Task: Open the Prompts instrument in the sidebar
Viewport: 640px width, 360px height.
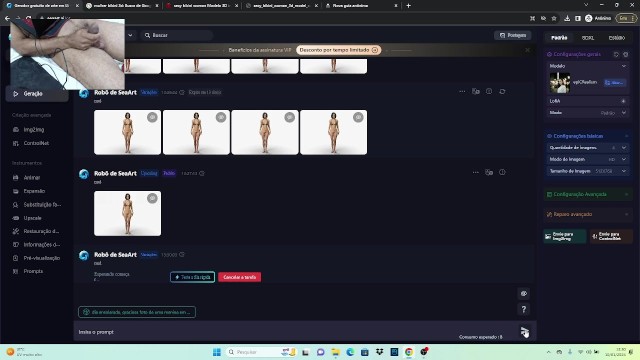Action: pyautogui.click(x=29, y=271)
